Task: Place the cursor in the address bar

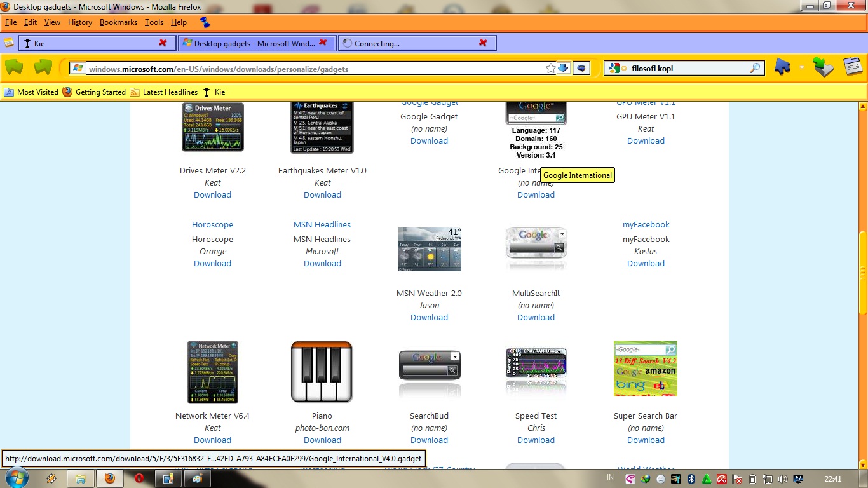Action: tap(318, 69)
